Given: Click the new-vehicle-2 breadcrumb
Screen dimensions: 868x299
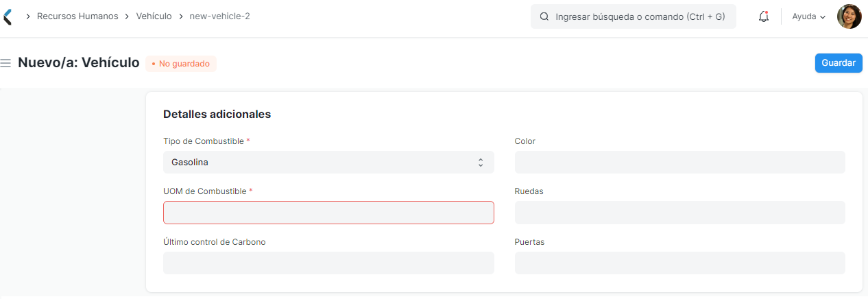Looking at the screenshot, I should [219, 16].
